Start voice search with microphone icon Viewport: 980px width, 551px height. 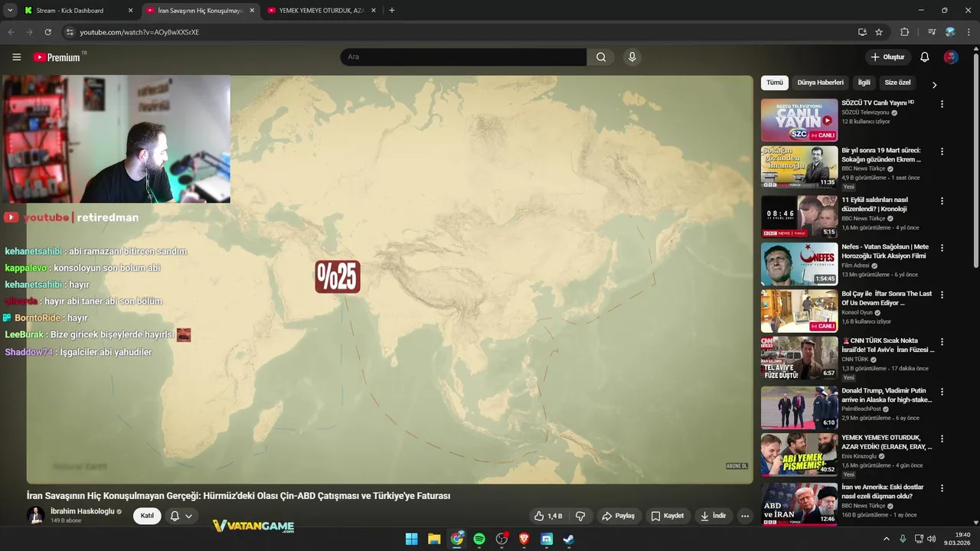point(632,57)
